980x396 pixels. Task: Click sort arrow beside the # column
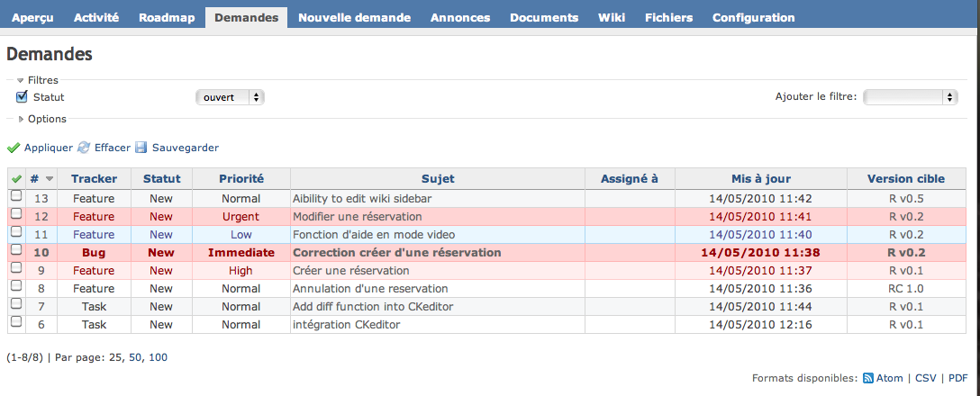tap(50, 179)
